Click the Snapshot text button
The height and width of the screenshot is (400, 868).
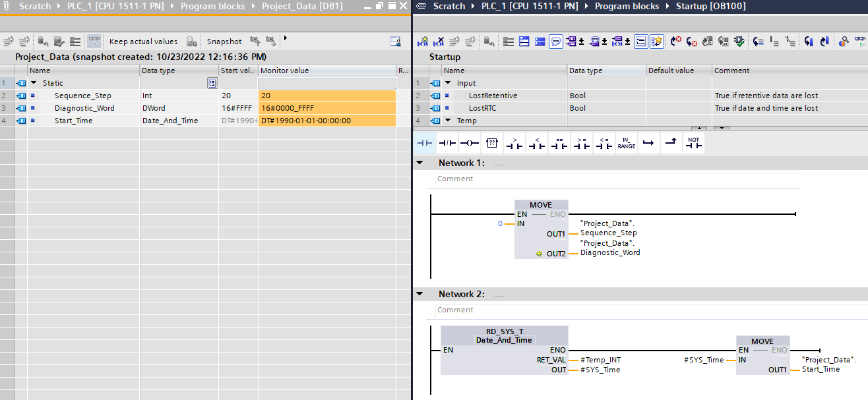[224, 42]
